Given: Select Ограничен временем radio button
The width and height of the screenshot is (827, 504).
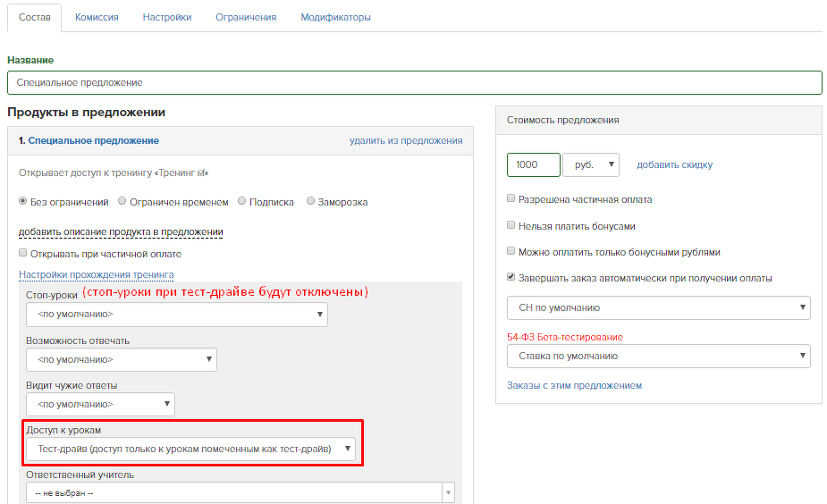Looking at the screenshot, I should click(x=122, y=201).
